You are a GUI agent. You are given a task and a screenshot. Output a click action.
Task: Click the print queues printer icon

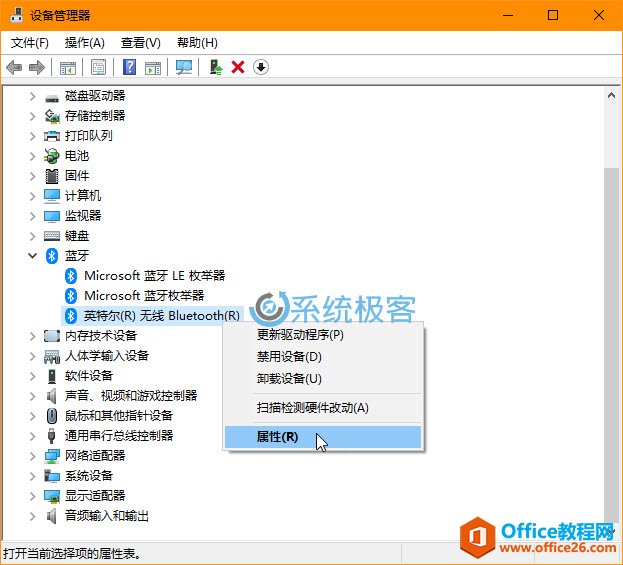[x=52, y=136]
